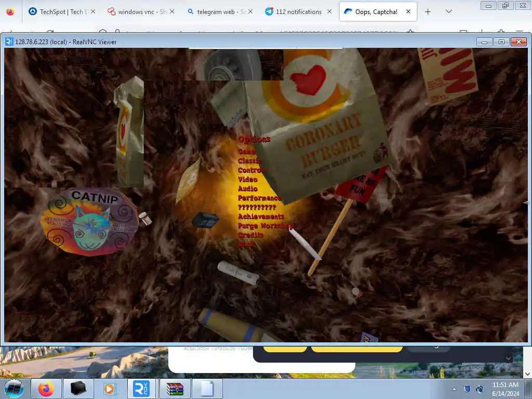The height and width of the screenshot is (399, 532).
Task: Expand the list all tabs chevron
Action: (448, 12)
